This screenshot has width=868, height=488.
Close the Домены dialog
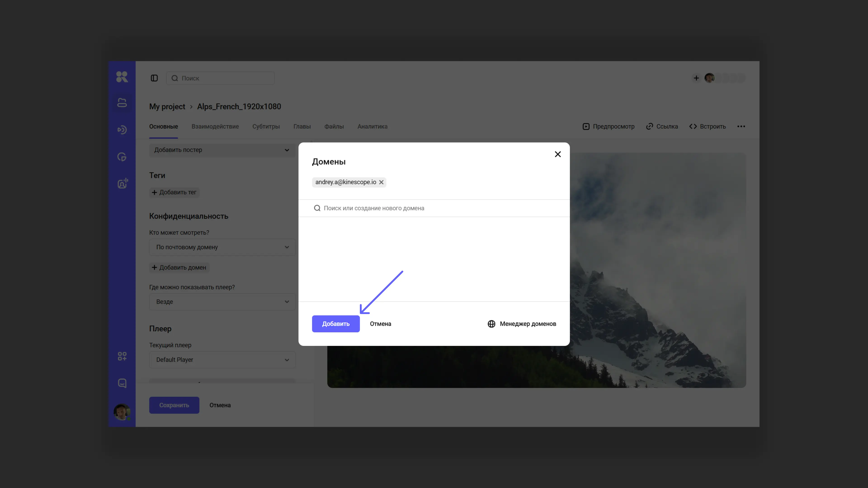click(x=558, y=154)
